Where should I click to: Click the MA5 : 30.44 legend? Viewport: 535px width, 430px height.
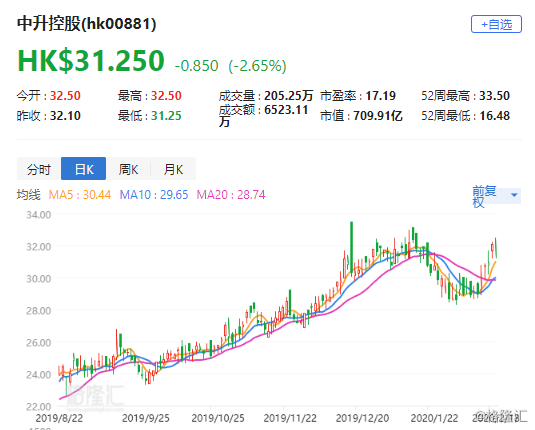(80, 195)
